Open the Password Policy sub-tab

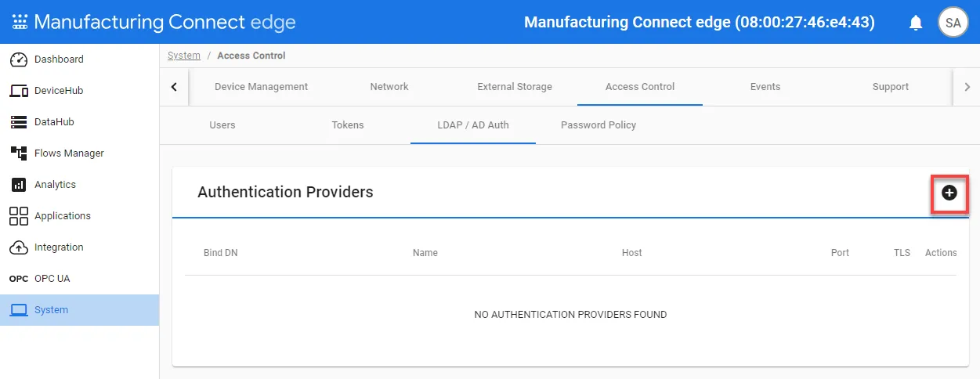click(x=598, y=125)
